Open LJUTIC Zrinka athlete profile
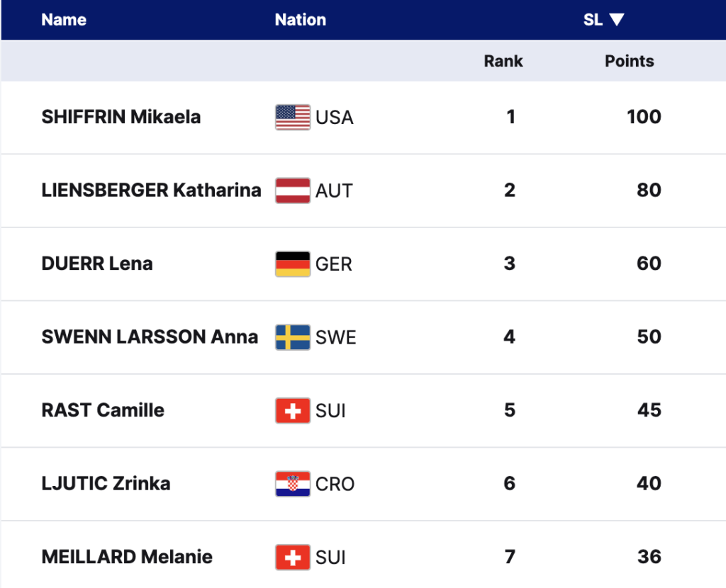 coord(106,483)
